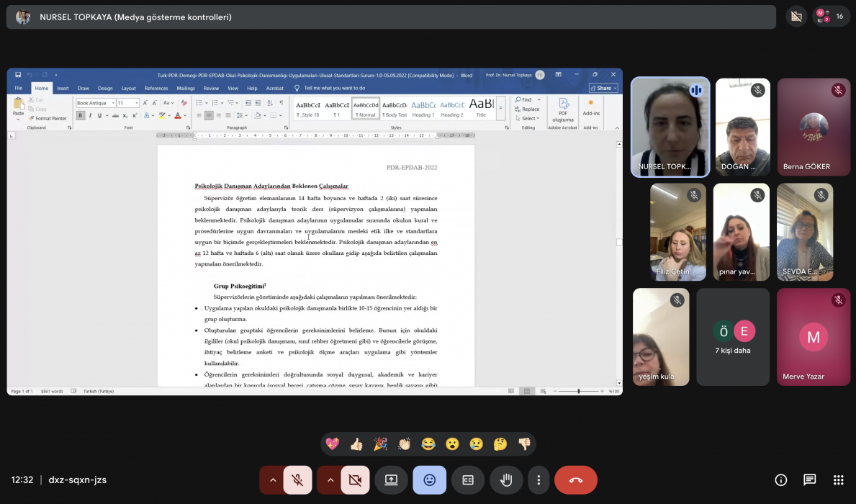Image resolution: width=856 pixels, height=504 pixels.
Task: Open the activities grid icon
Action: 838,480
